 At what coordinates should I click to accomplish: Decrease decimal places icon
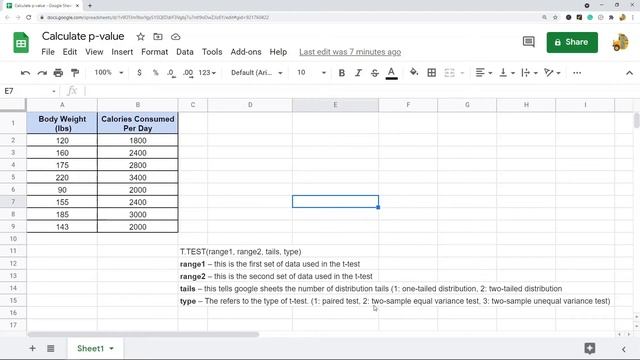click(x=171, y=73)
